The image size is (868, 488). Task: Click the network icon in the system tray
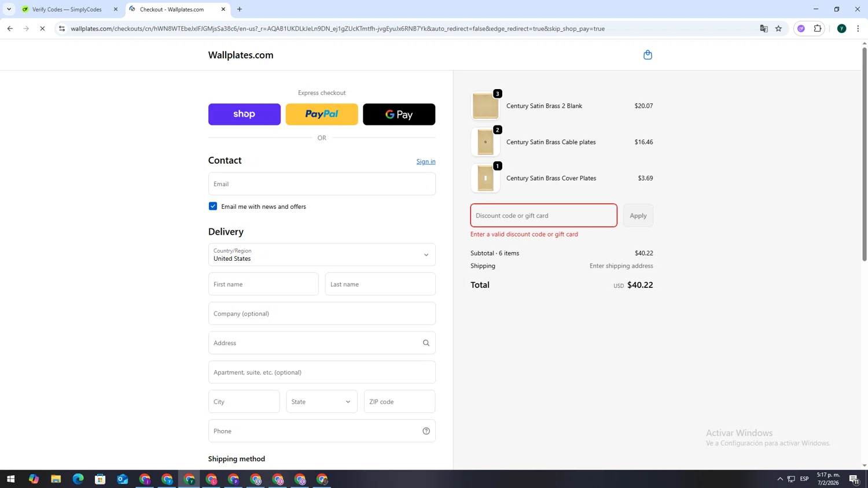791,479
